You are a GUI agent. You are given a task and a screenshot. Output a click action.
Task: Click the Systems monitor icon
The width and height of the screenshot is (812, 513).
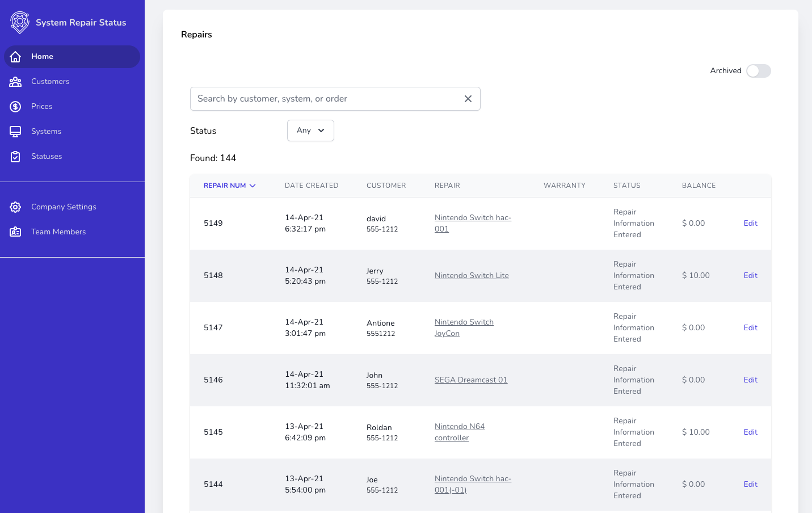pyautogui.click(x=15, y=132)
